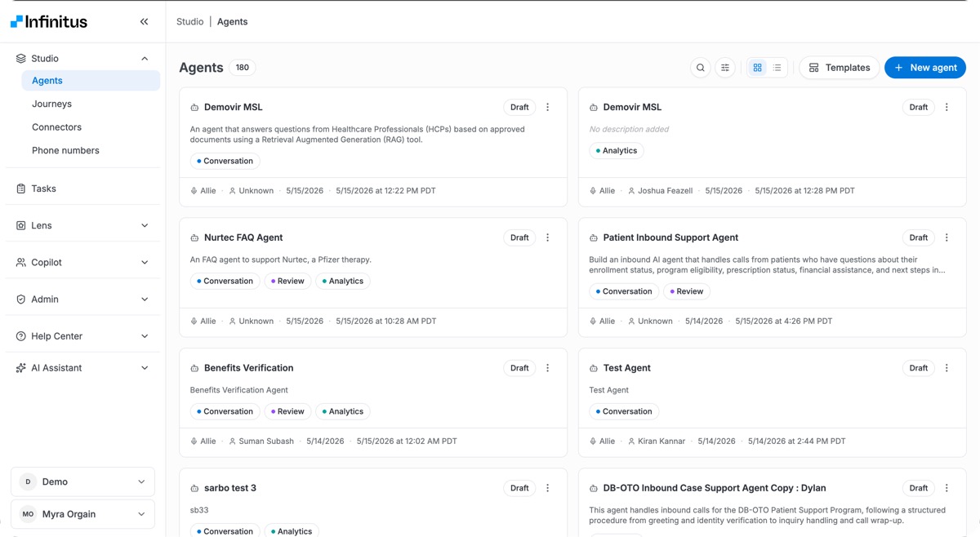Click Allie voice on Nurtec FAQ Agent
980x537 pixels.
pyautogui.click(x=203, y=322)
